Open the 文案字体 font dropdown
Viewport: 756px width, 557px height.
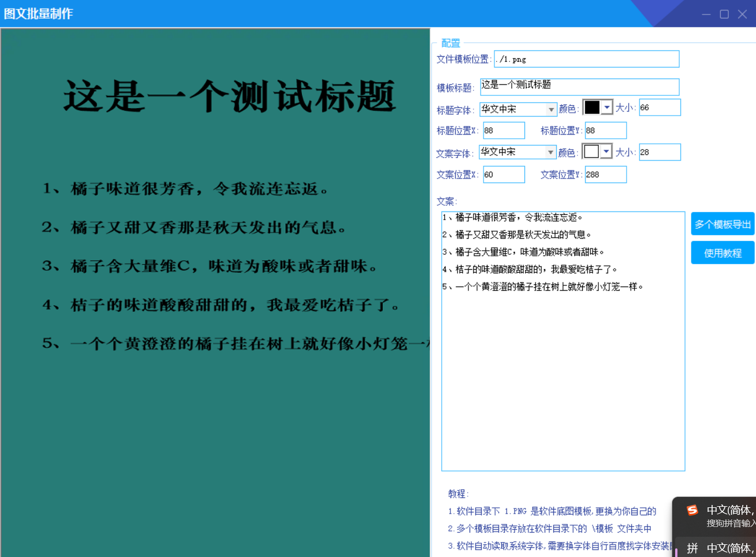tap(518, 151)
